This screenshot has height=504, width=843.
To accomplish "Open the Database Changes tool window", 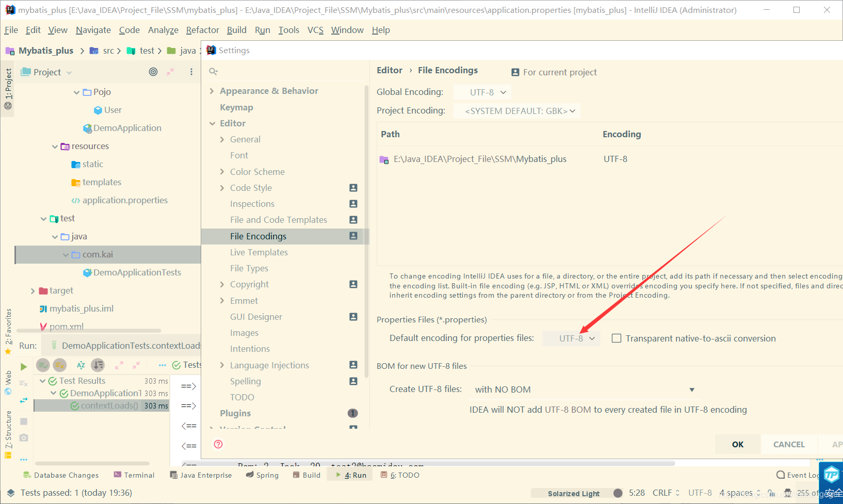I will 61,475.
